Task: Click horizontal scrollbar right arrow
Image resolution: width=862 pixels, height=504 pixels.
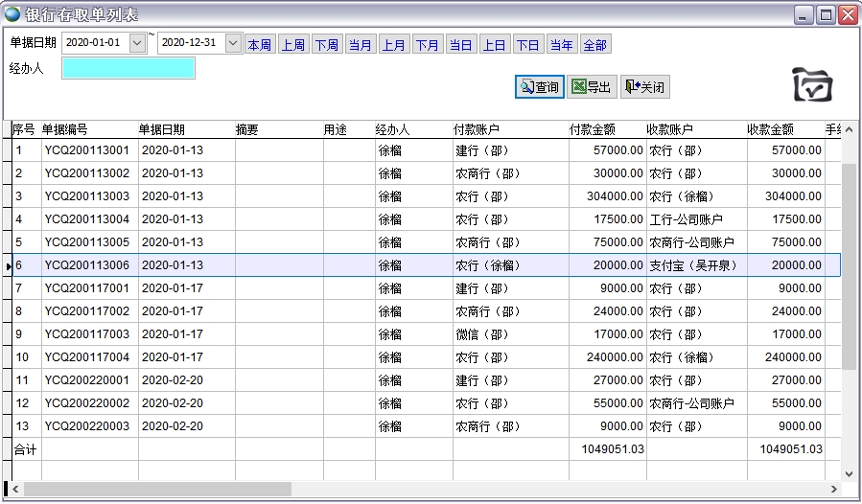Action: pyautogui.click(x=834, y=489)
